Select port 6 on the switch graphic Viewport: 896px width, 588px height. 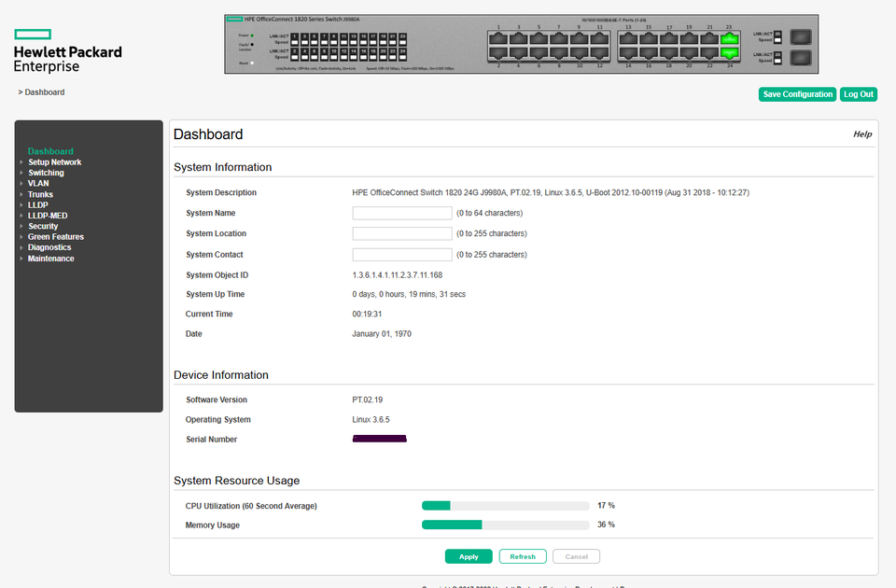pos(539,53)
